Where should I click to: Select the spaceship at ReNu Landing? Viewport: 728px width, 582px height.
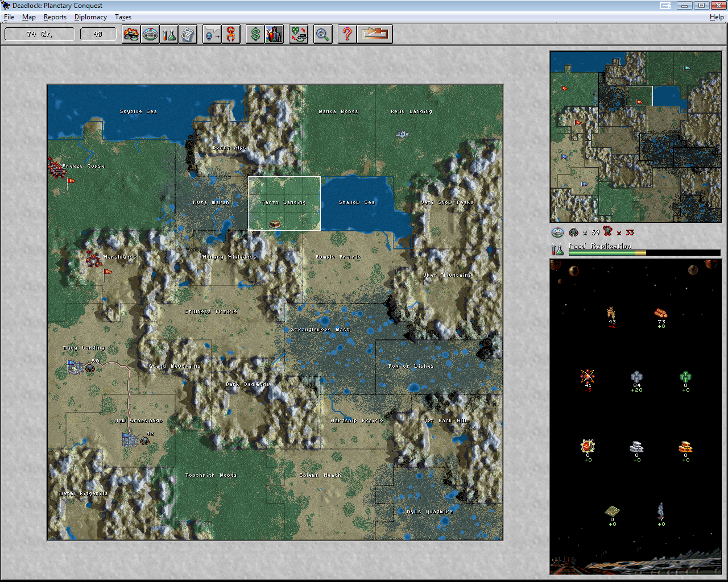point(403,135)
